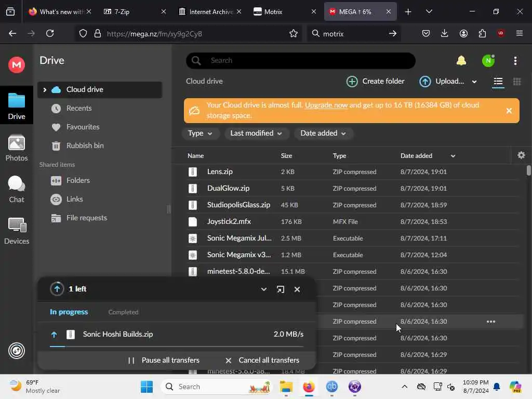Open the Date added filter dropdown
The image size is (532, 399).
(323, 134)
